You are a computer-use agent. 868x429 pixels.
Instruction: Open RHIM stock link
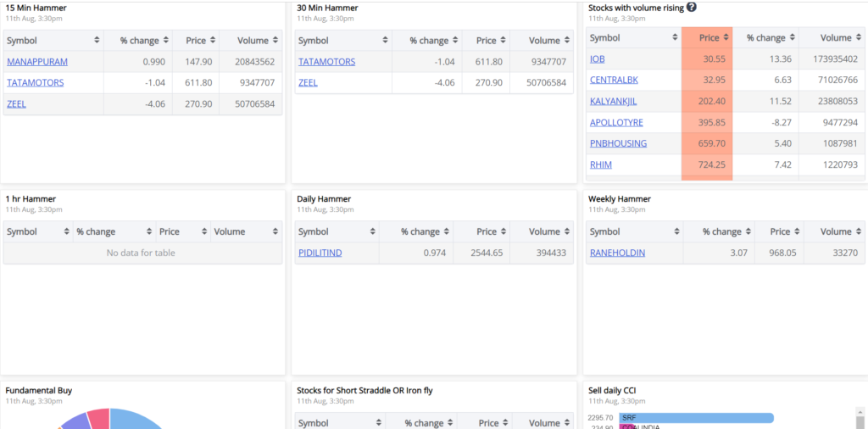click(601, 164)
